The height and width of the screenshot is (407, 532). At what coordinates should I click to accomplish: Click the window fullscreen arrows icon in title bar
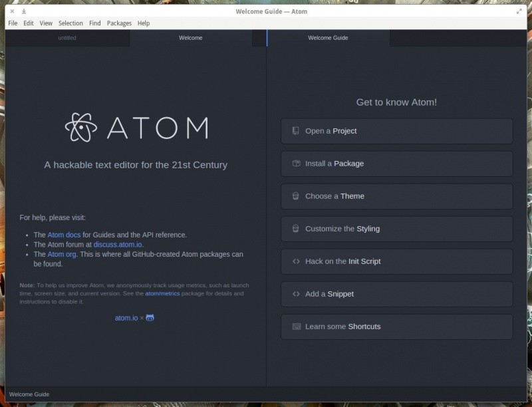click(519, 11)
